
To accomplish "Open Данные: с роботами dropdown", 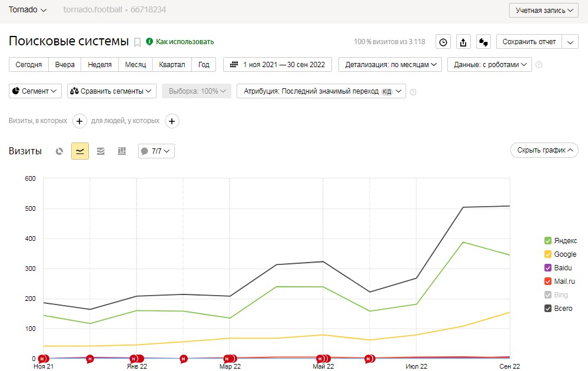I will tap(489, 65).
